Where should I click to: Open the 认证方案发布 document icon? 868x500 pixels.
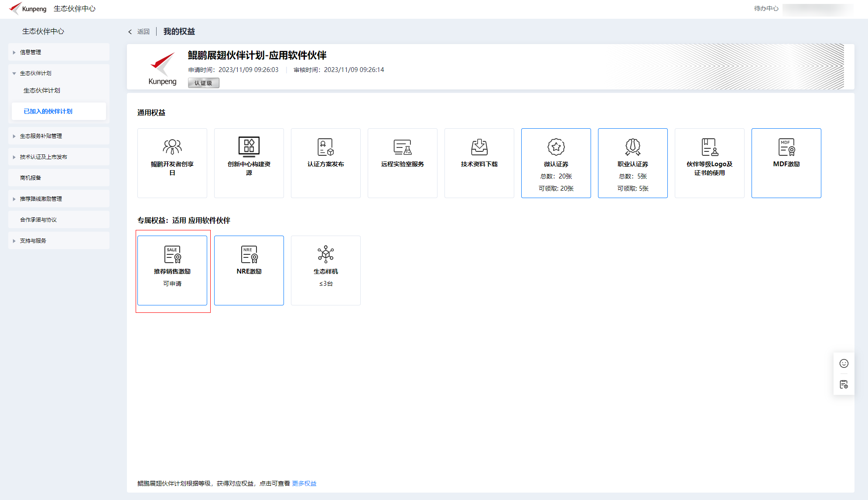pos(326,147)
